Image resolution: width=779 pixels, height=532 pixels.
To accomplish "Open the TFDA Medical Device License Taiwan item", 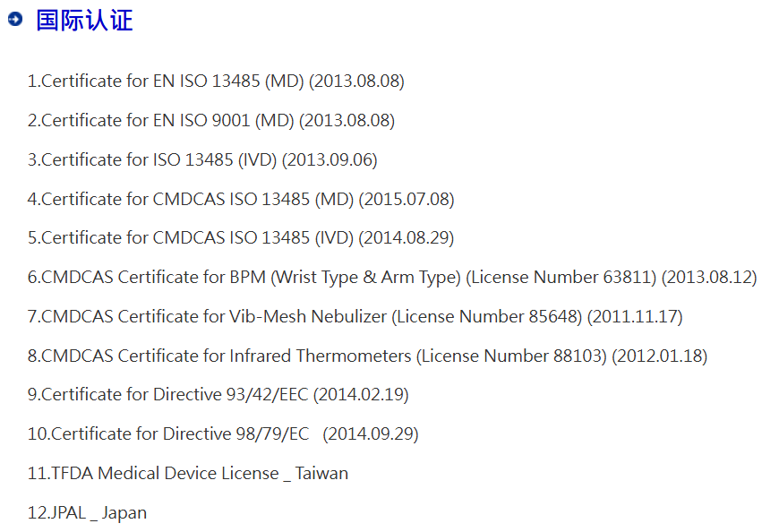I will point(188,474).
